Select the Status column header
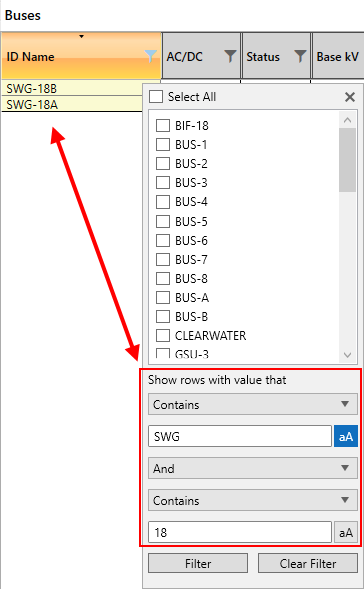Image resolution: width=364 pixels, height=589 pixels. click(x=276, y=56)
